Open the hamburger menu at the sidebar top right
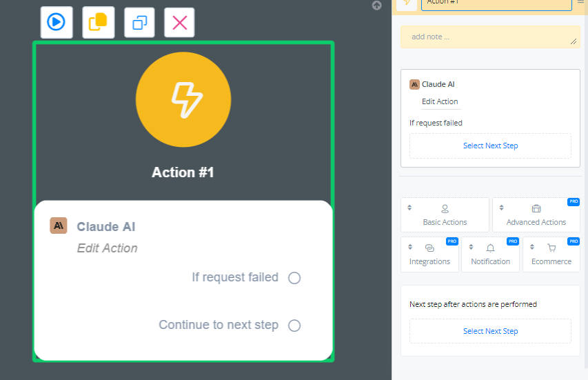This screenshot has height=380, width=588. tap(580, 3)
